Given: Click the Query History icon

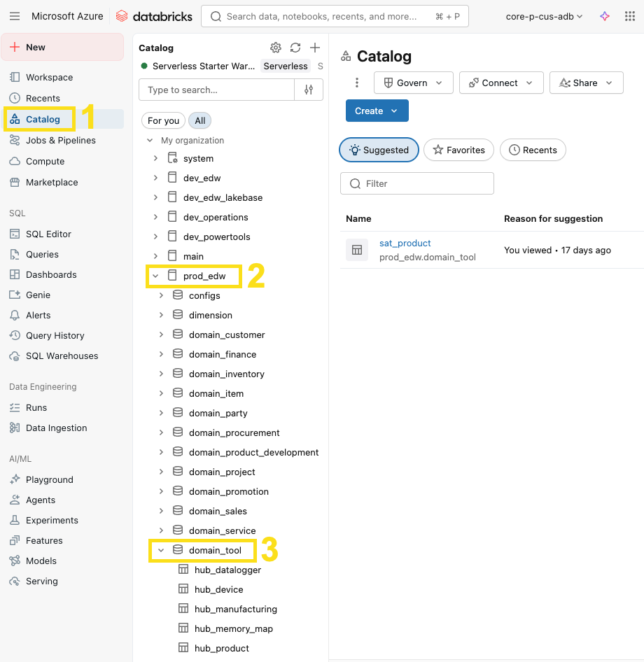Looking at the screenshot, I should pyautogui.click(x=15, y=336).
